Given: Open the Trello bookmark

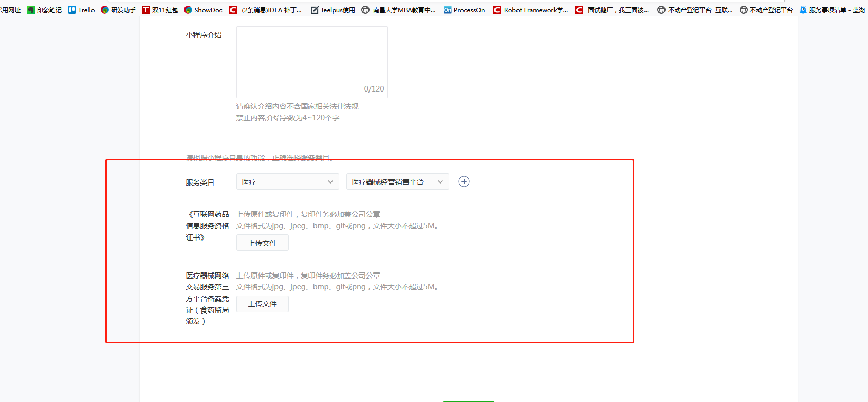Looking at the screenshot, I should 81,10.
